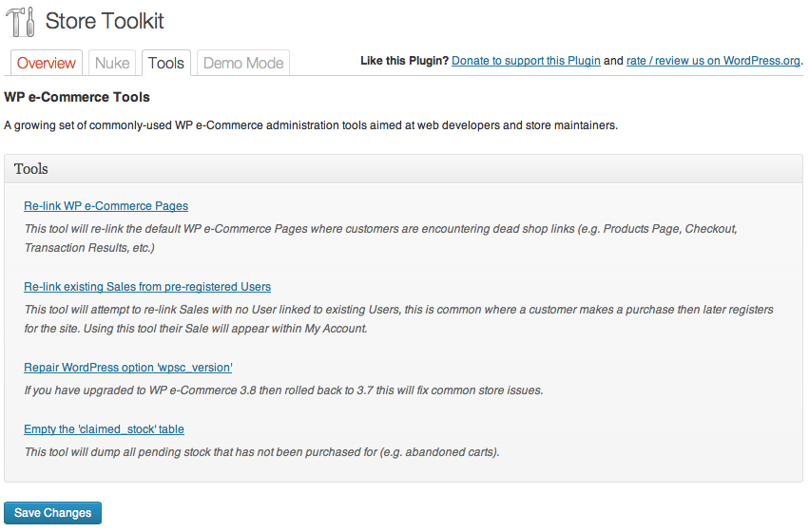Click the 'A growing set of commonly-used' description

click(x=311, y=125)
